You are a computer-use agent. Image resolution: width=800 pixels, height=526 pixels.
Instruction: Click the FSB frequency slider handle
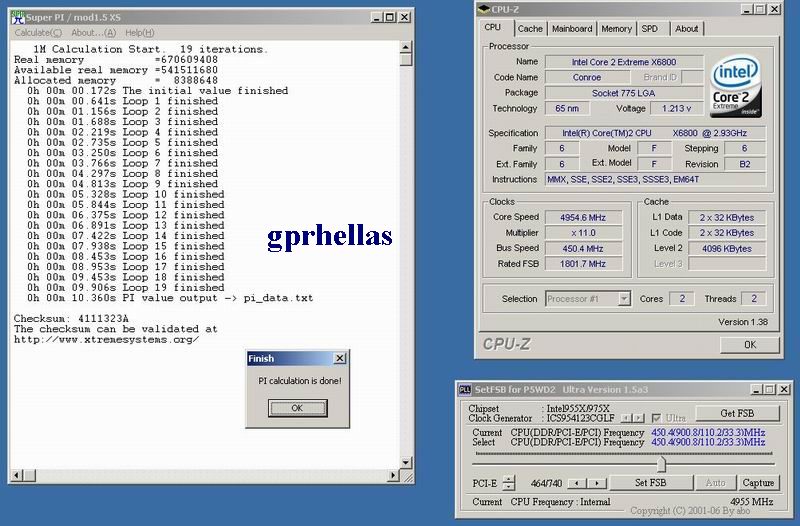661,464
